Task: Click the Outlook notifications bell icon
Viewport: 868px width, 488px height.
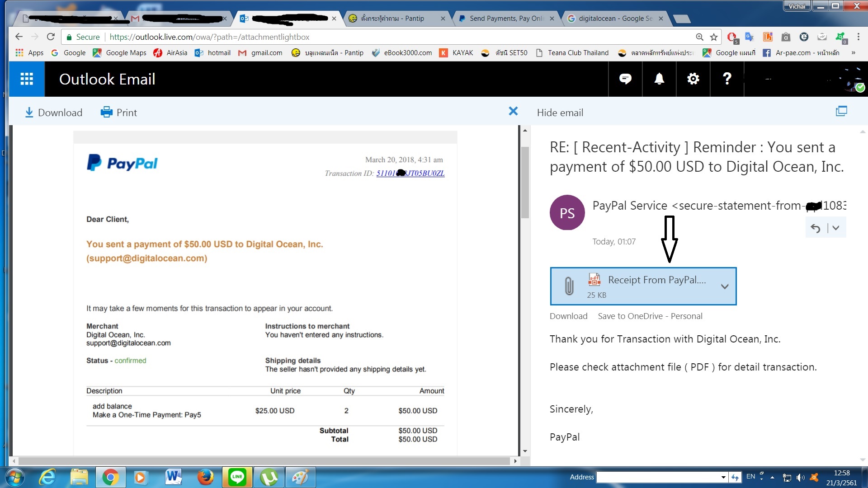Action: [659, 79]
